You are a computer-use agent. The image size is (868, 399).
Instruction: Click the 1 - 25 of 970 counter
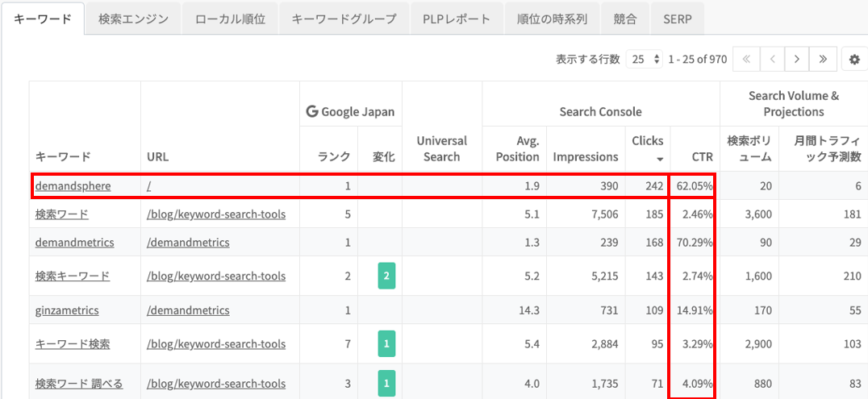[698, 59]
